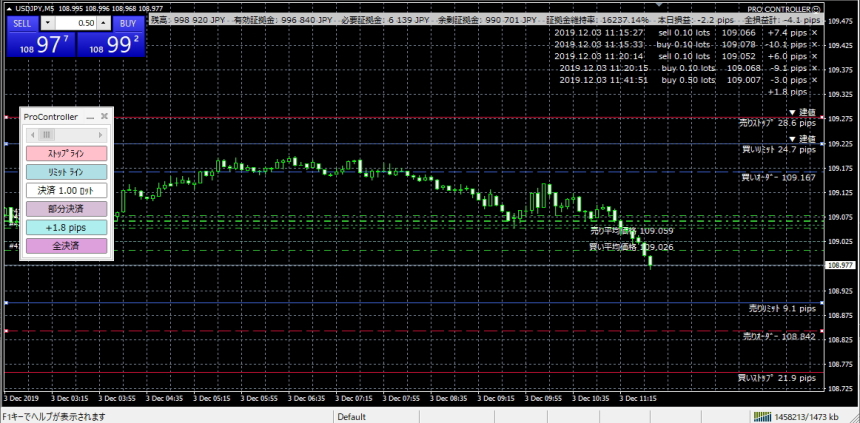This screenshot has width=860, height=423.
Task: Toggle the リミットライン button
Action: 66,172
